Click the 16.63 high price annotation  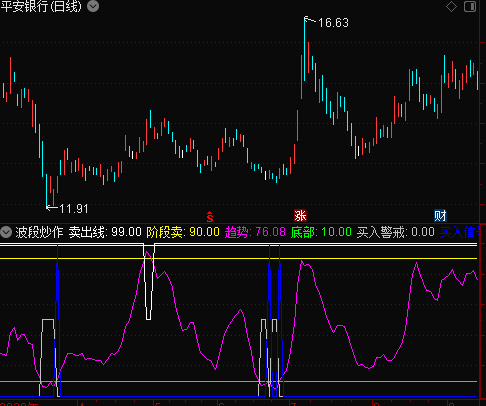click(x=333, y=23)
